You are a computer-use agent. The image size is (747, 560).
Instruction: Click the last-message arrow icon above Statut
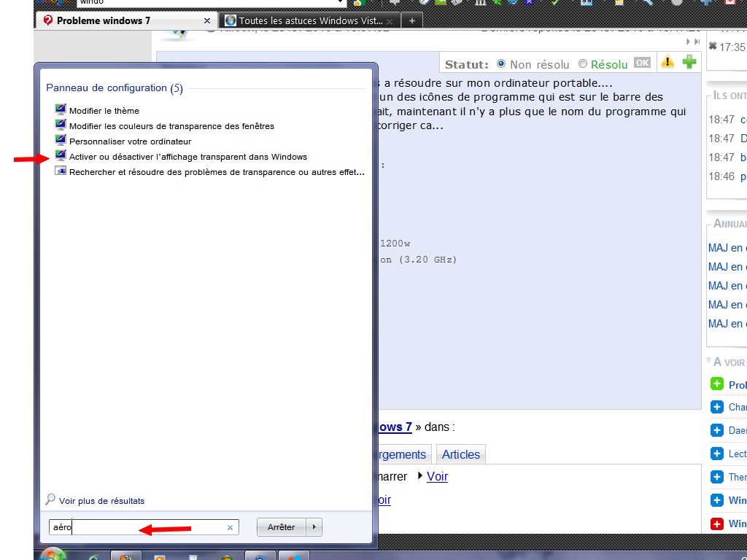click(697, 42)
